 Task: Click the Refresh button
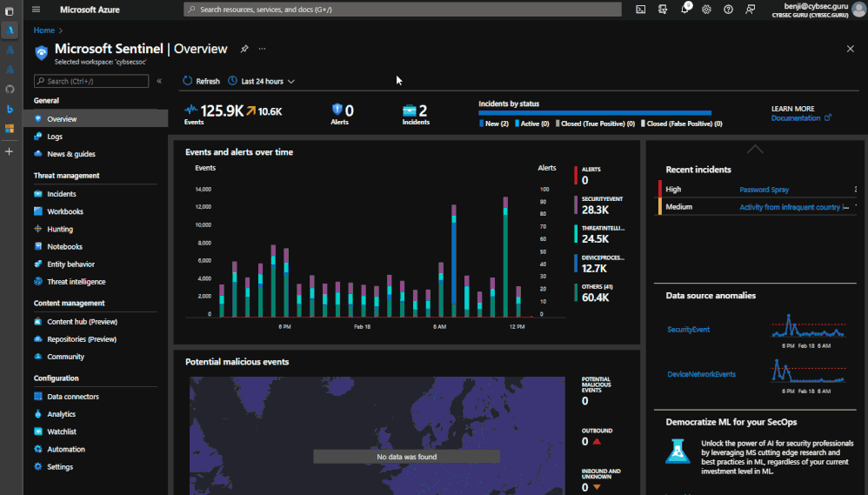(202, 81)
